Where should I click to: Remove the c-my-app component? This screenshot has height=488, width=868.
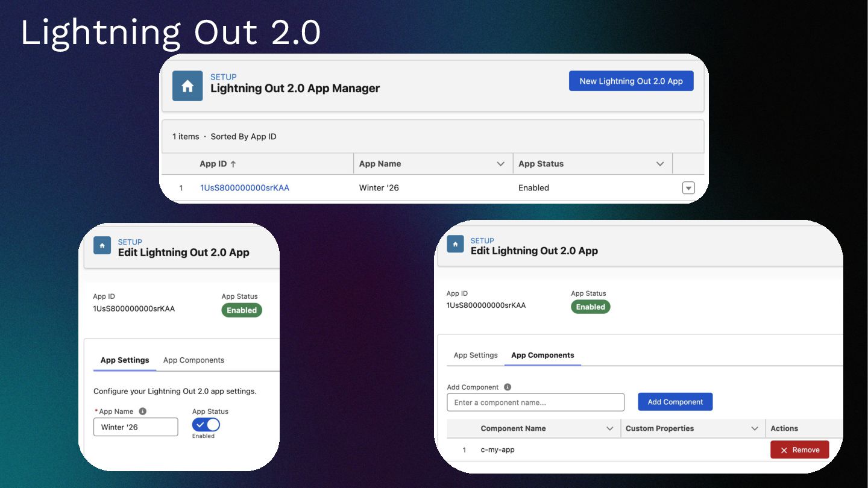point(800,450)
